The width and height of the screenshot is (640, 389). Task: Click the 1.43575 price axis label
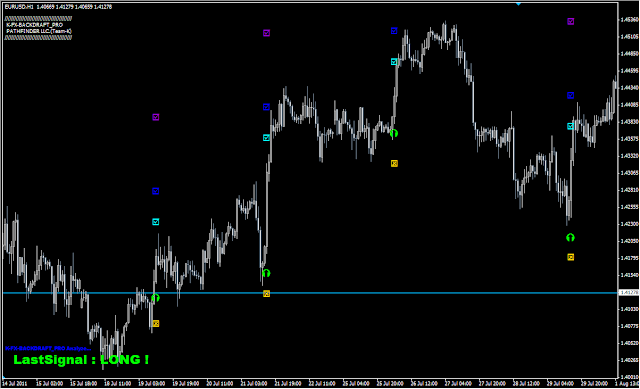[629, 139]
